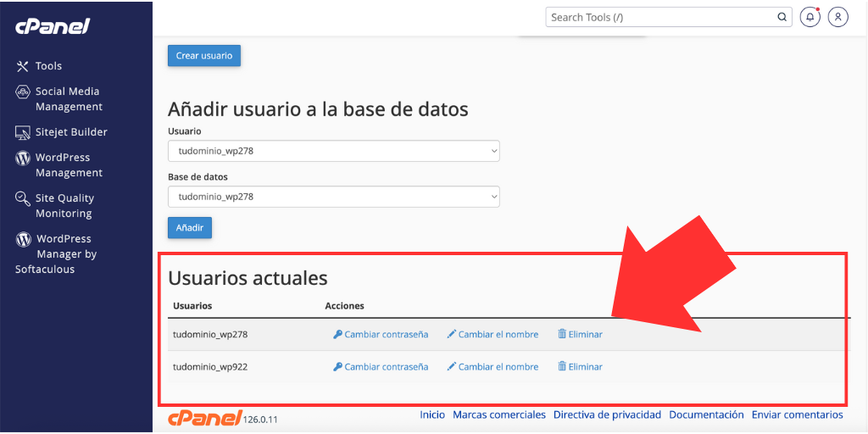Click the Social Media Management icon

pyautogui.click(x=22, y=92)
